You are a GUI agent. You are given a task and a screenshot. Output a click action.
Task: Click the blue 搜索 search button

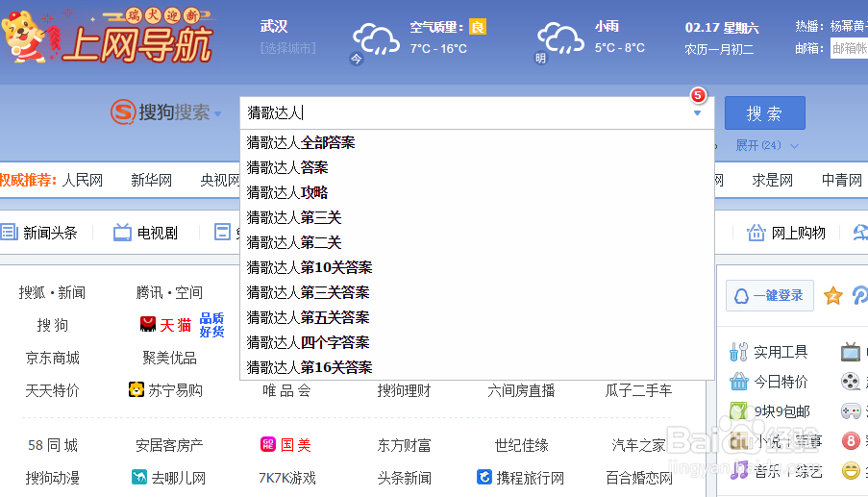tap(764, 112)
